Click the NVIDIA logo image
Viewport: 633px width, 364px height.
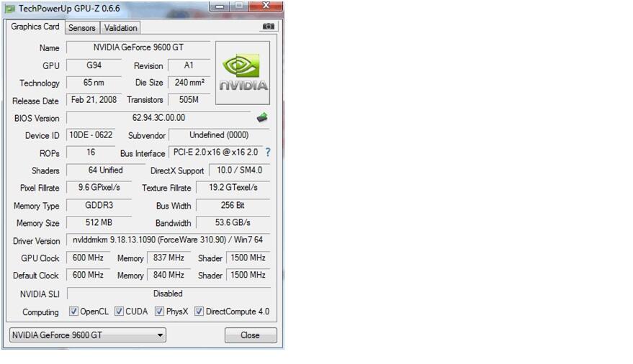click(243, 73)
